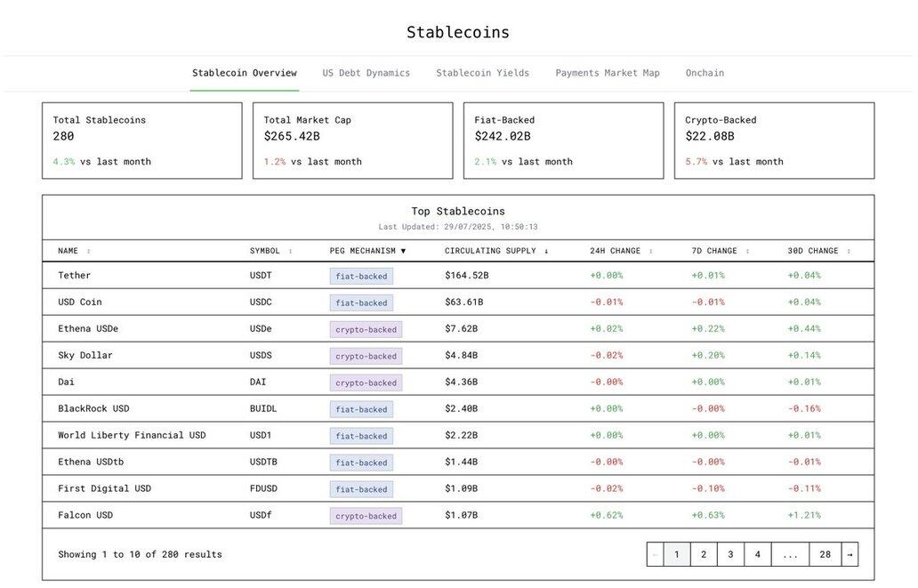Select the Stablecoin Yields tab
The width and height of the screenshot is (918, 588).
[x=482, y=73]
